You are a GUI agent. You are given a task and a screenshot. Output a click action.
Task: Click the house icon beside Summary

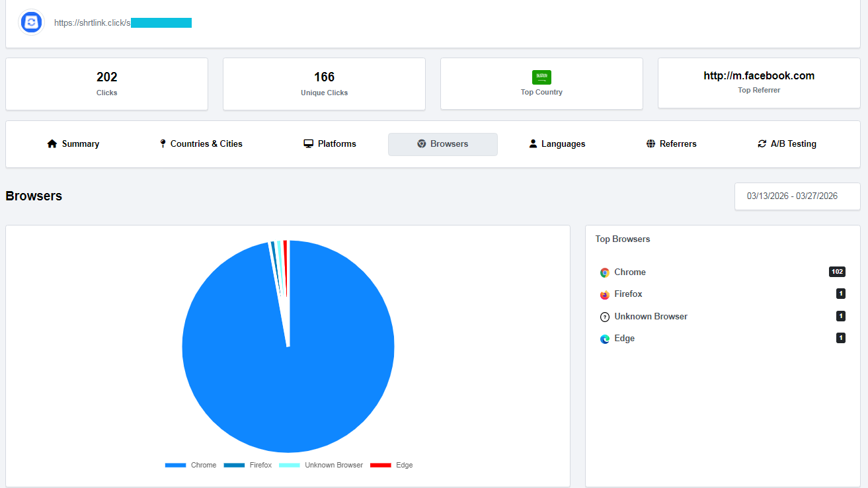point(52,143)
